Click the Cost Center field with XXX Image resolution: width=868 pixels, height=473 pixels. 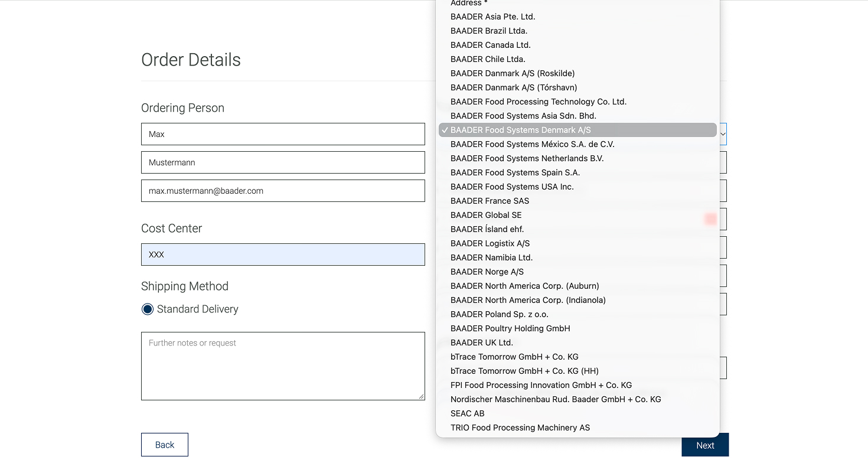pyautogui.click(x=283, y=255)
